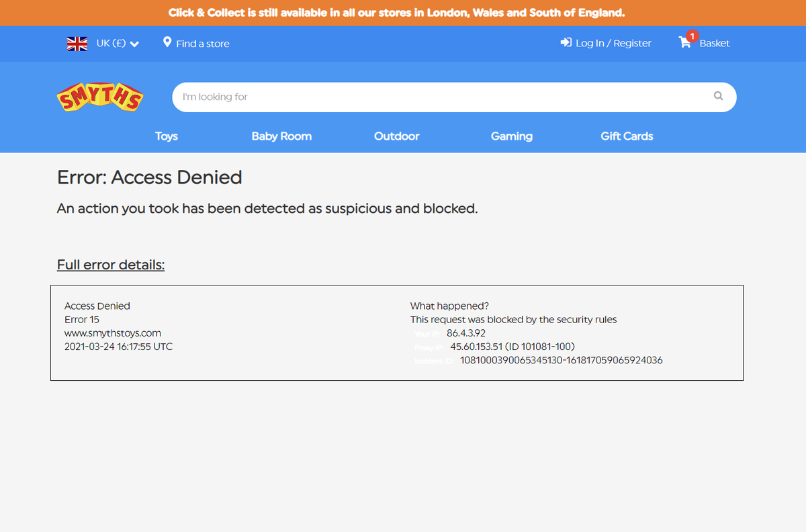Image resolution: width=806 pixels, height=532 pixels.
Task: Click the 'blocked by the security rules' line
Action: click(x=513, y=320)
